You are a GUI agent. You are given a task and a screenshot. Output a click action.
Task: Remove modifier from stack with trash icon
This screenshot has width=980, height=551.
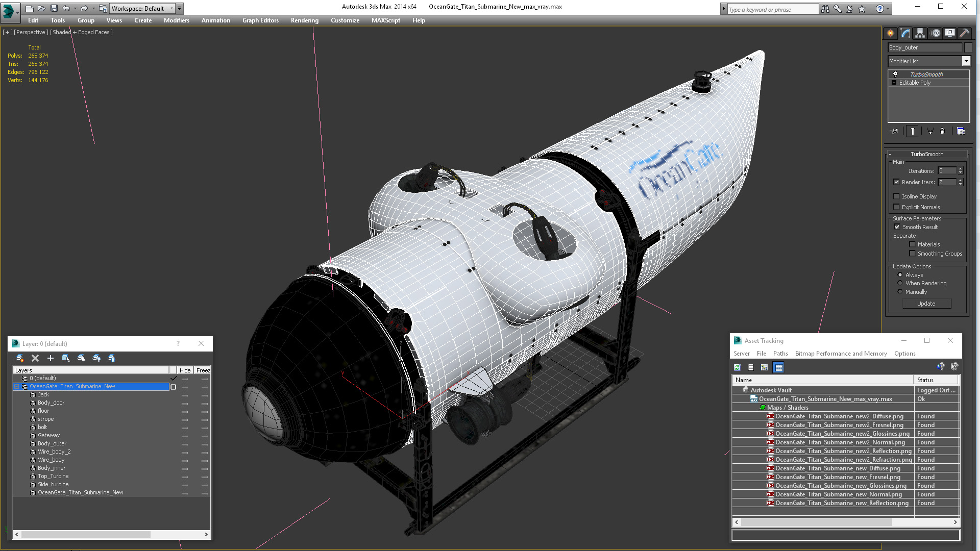(x=942, y=131)
